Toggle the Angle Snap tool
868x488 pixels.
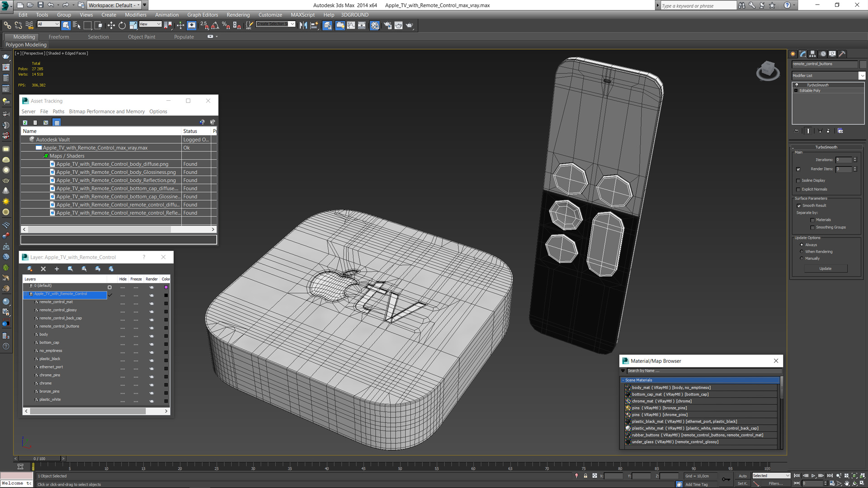pos(215,25)
